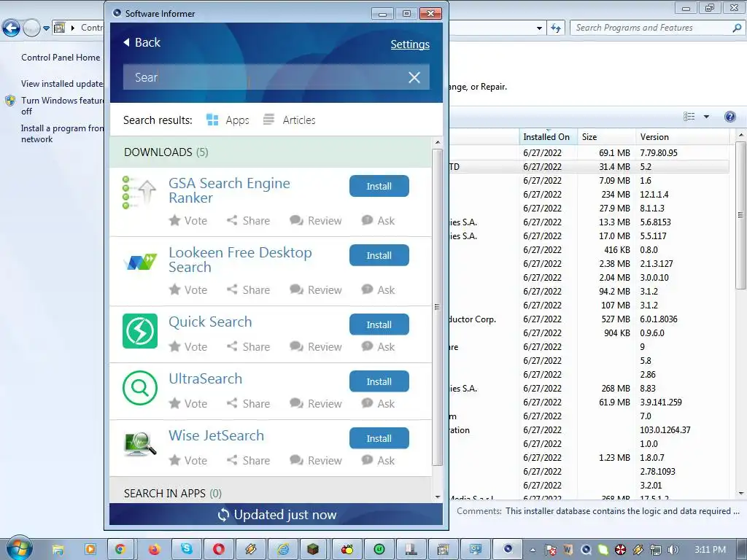Open Skype from the taskbar
Screen dimensions: 747x560
click(x=186, y=549)
